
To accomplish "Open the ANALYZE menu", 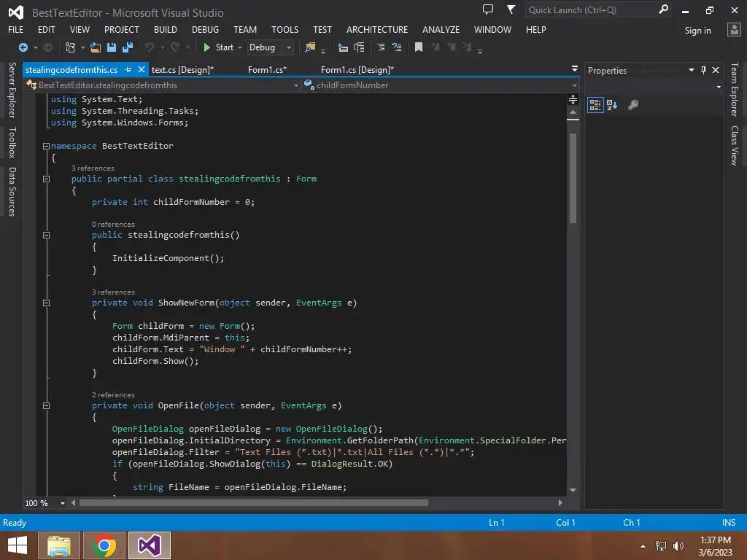I will [x=441, y=29].
